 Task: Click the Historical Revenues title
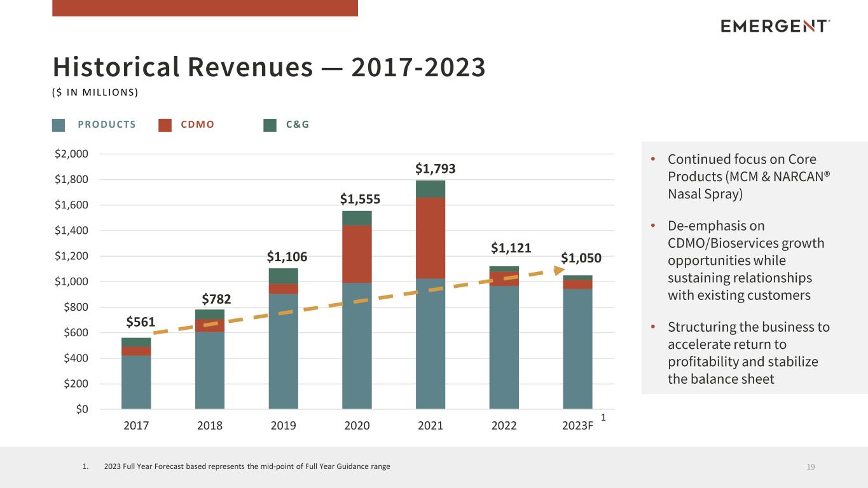[x=269, y=67]
